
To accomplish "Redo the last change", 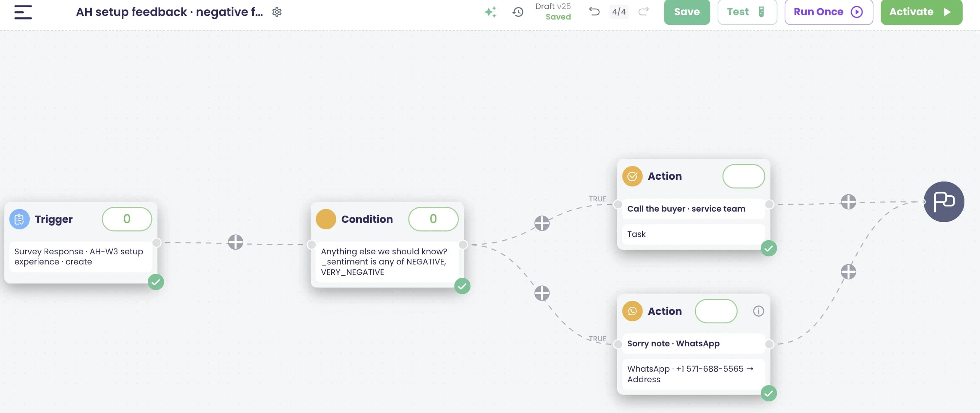I will (644, 11).
